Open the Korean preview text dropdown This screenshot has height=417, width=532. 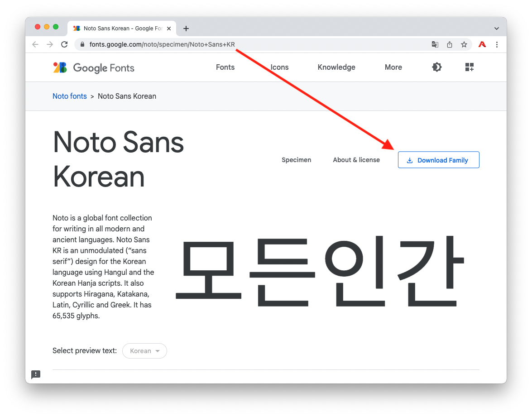point(144,351)
